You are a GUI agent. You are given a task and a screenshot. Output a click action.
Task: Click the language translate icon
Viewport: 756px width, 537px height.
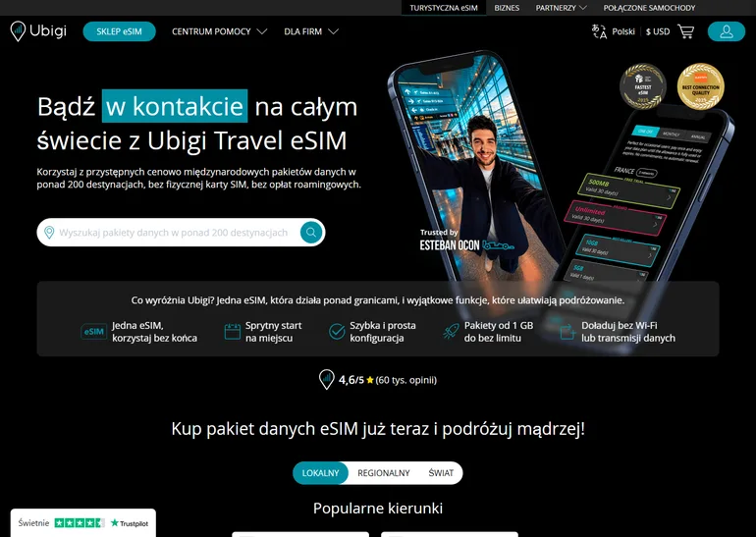coord(599,31)
